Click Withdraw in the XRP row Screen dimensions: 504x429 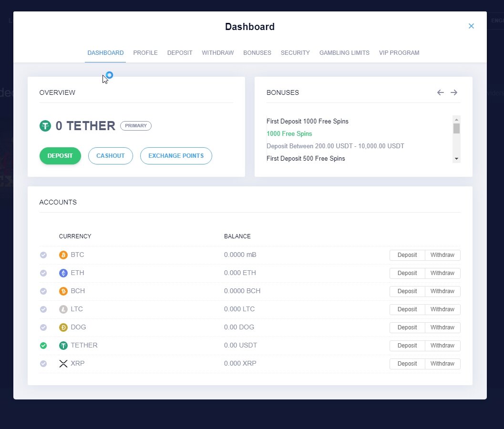pyautogui.click(x=442, y=364)
